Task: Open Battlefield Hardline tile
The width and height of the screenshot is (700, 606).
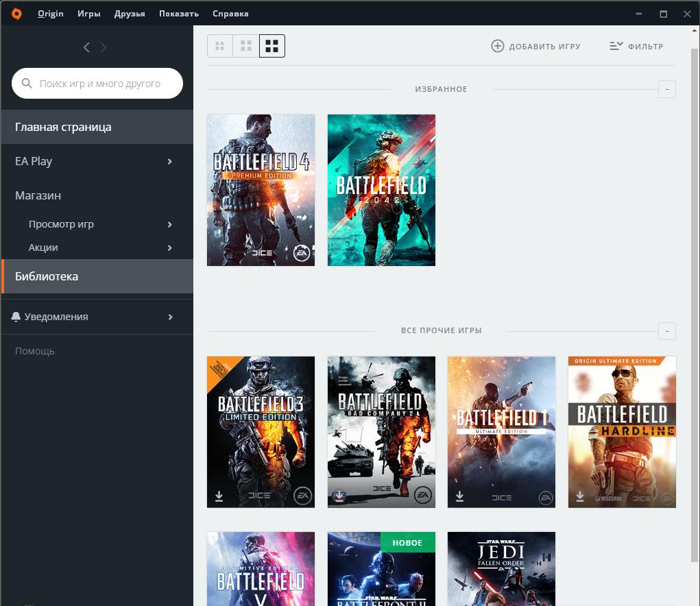Action: (622, 432)
